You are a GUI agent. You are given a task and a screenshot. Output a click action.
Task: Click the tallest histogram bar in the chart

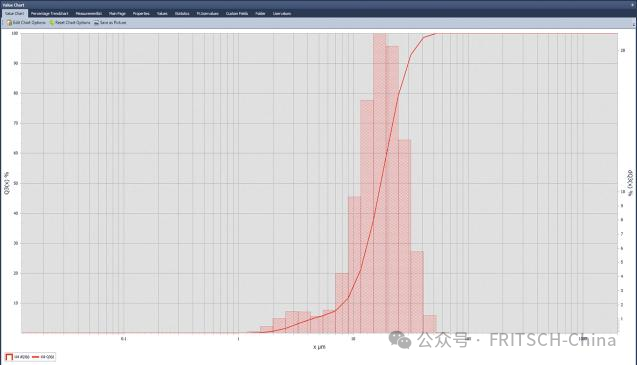coord(380,183)
